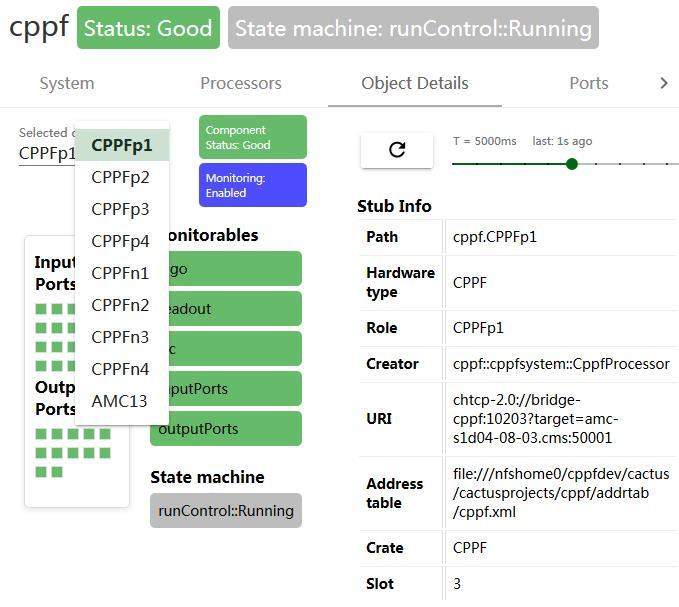Open the outputPorts monitorable

(226, 429)
